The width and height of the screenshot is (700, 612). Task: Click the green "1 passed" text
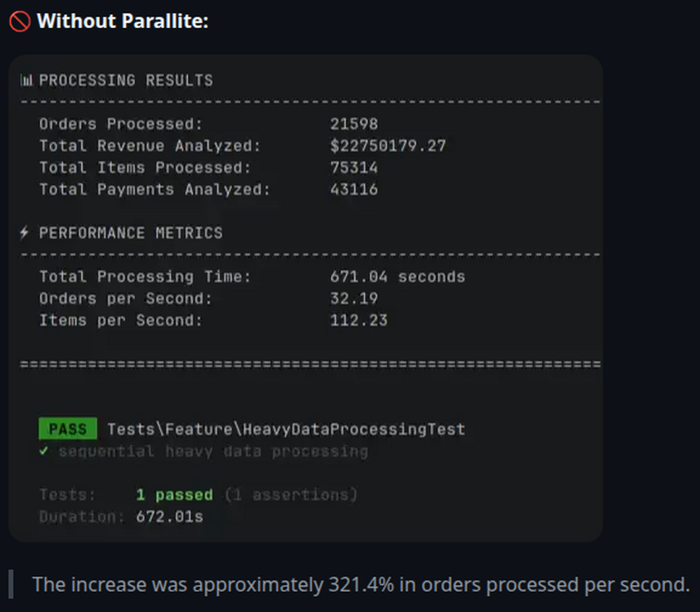[x=174, y=495]
